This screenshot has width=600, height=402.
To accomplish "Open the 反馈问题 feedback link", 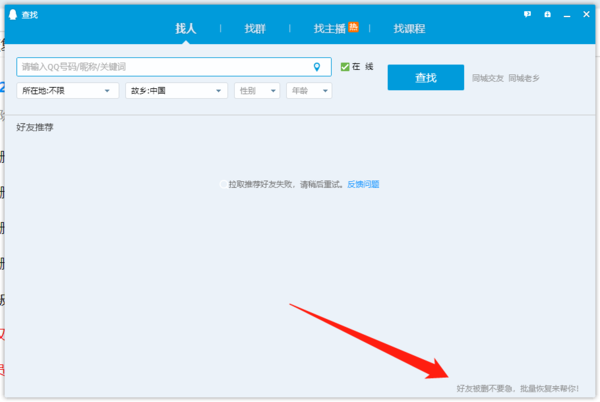I will coord(363,184).
